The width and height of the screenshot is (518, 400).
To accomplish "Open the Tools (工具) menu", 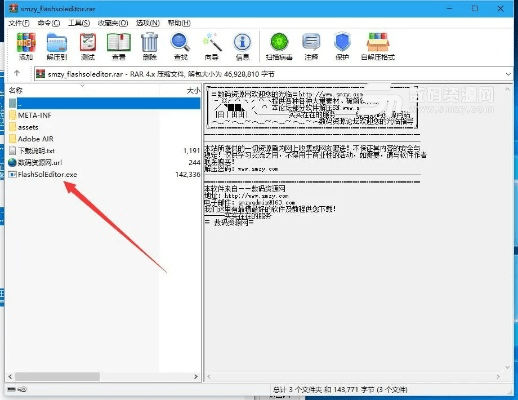I will (x=79, y=23).
